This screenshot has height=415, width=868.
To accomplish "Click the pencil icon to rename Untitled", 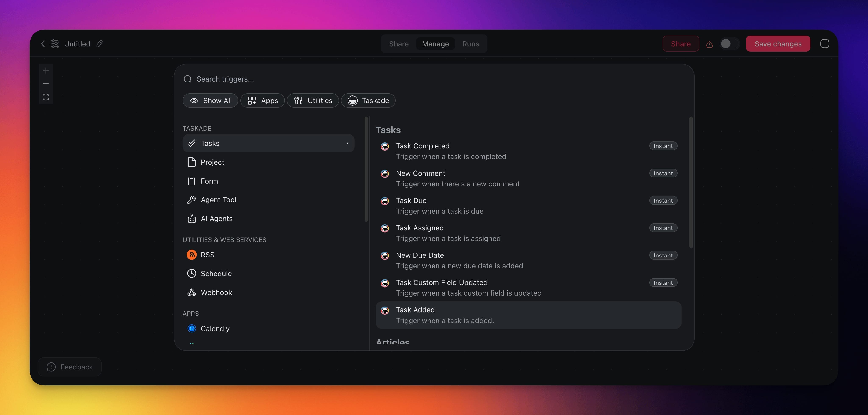I will coord(99,44).
